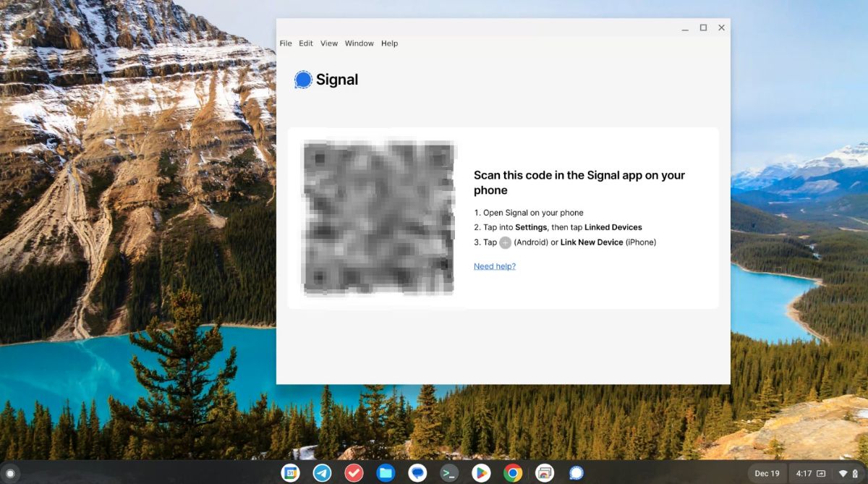Launch Google Chrome from the shelf
Viewport: 868px width, 484px height.
(511, 473)
